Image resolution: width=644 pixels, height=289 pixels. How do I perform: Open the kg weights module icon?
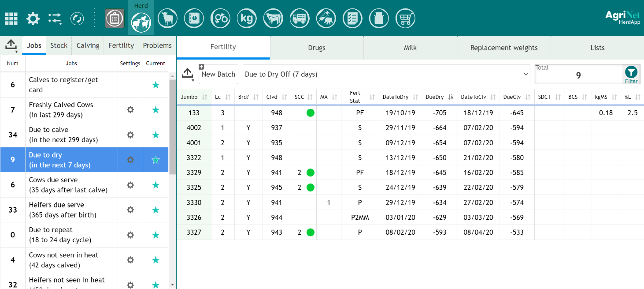tap(247, 19)
